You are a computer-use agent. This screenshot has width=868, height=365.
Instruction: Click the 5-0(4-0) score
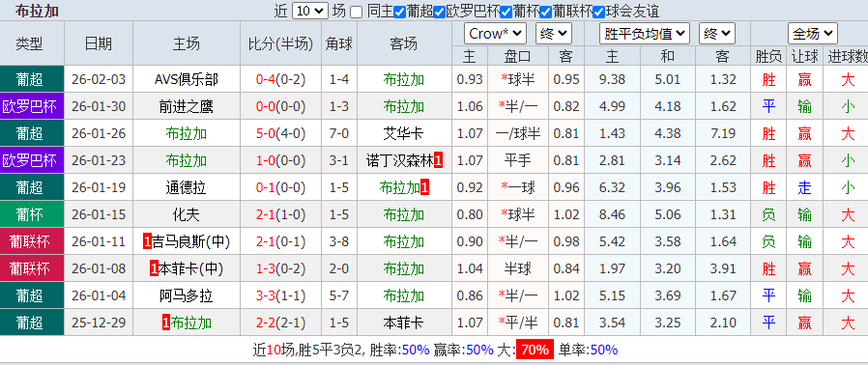280,133
